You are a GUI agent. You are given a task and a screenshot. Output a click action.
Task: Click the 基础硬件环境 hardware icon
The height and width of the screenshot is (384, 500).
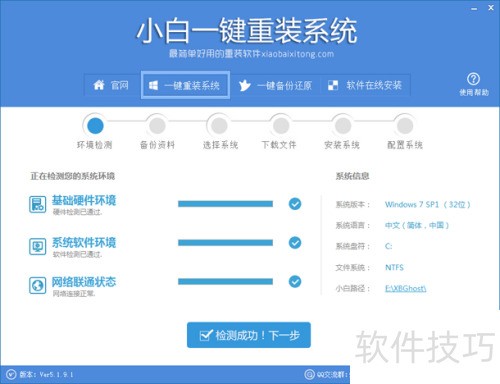[37, 204]
